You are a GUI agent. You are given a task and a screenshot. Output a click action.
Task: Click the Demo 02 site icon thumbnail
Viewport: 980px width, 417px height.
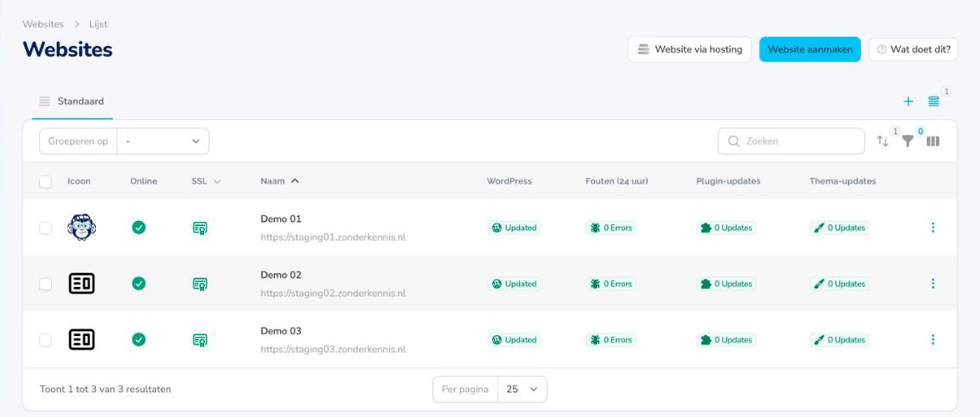click(82, 284)
